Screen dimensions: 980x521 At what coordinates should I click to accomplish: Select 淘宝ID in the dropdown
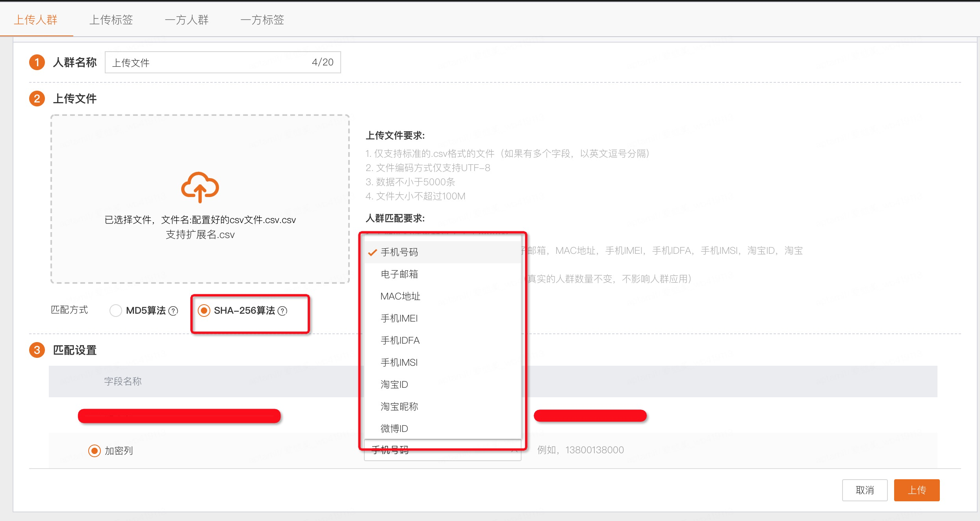click(x=394, y=384)
